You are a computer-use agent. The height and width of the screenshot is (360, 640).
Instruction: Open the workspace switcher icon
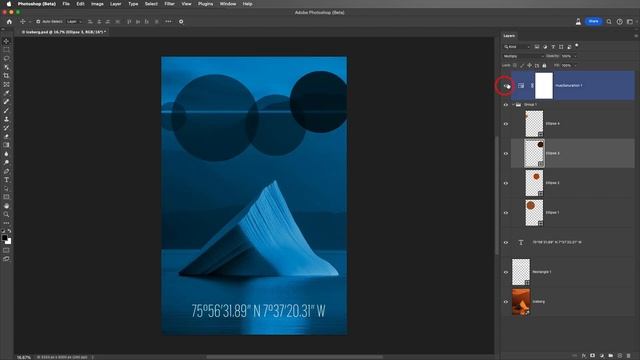(630, 22)
